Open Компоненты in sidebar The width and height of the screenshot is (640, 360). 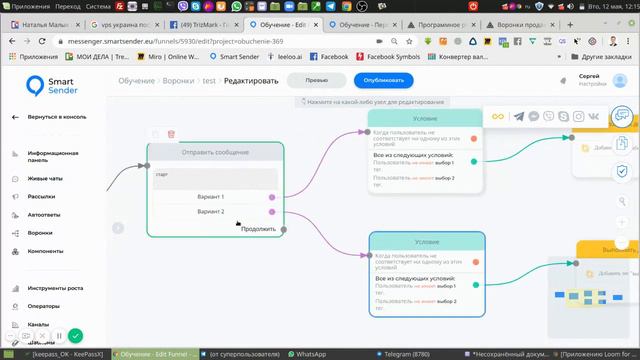point(45,251)
